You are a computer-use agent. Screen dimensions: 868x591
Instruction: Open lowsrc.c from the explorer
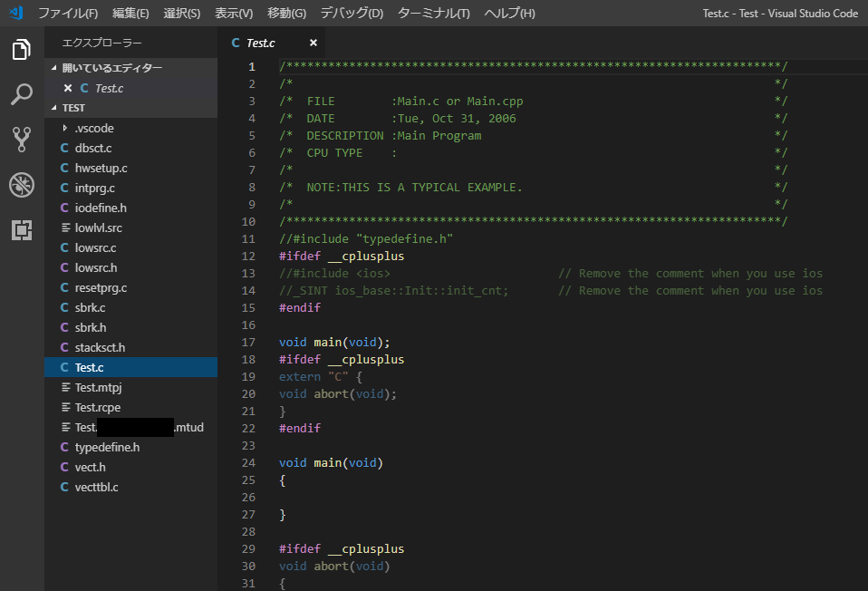pyautogui.click(x=130, y=247)
